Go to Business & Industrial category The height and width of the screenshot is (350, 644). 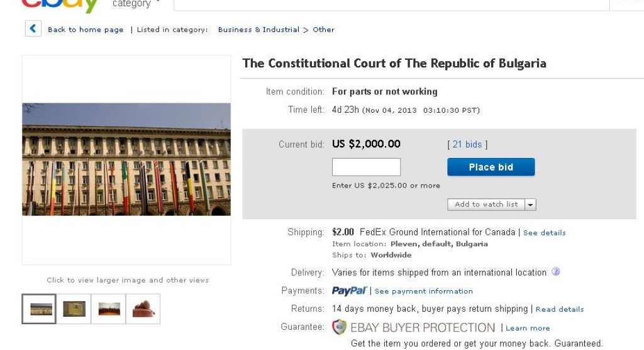258,30
